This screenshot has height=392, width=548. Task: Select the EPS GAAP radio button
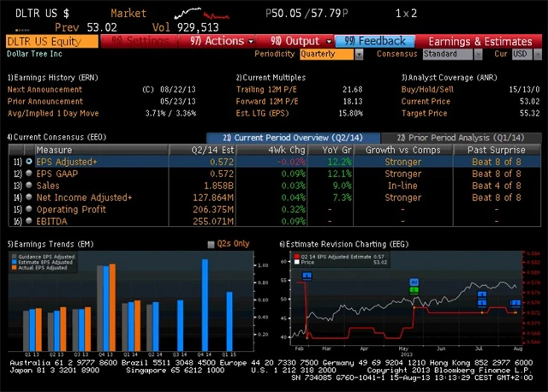[x=29, y=173]
